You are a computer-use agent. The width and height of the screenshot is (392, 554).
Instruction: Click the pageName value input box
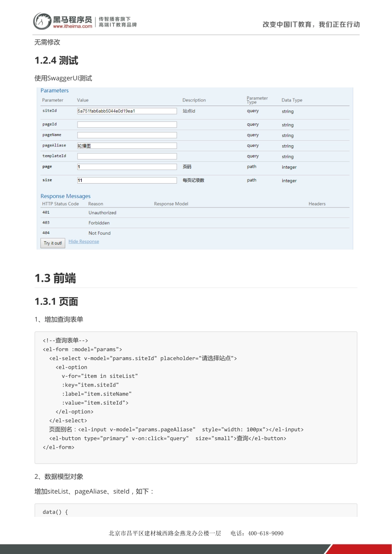[x=127, y=135]
